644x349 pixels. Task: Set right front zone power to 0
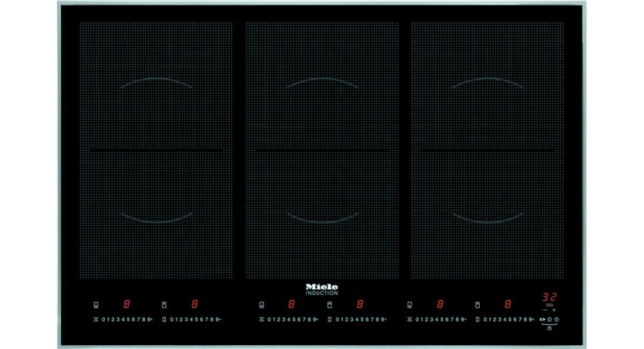pyautogui.click(x=417, y=319)
